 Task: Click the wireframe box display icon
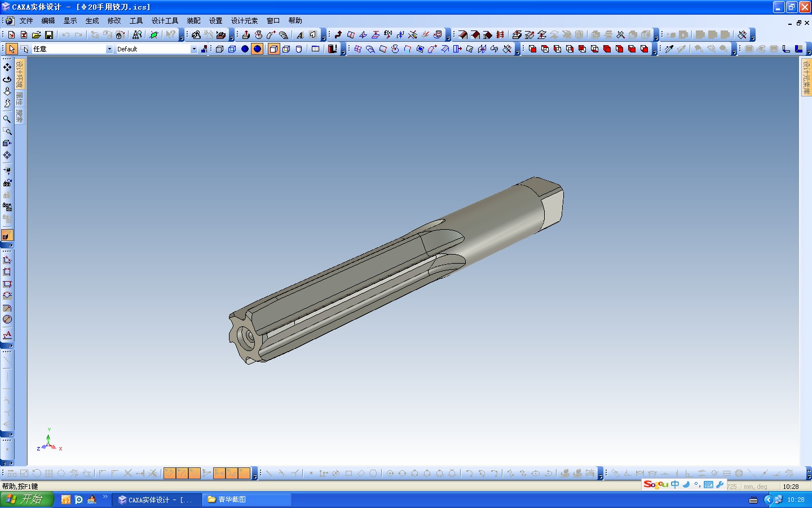coord(220,49)
